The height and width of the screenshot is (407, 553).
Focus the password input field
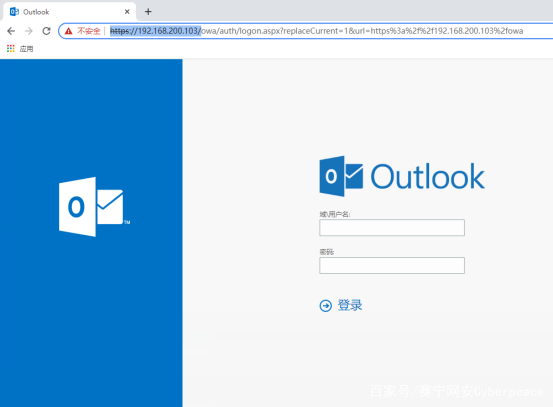pyautogui.click(x=392, y=265)
